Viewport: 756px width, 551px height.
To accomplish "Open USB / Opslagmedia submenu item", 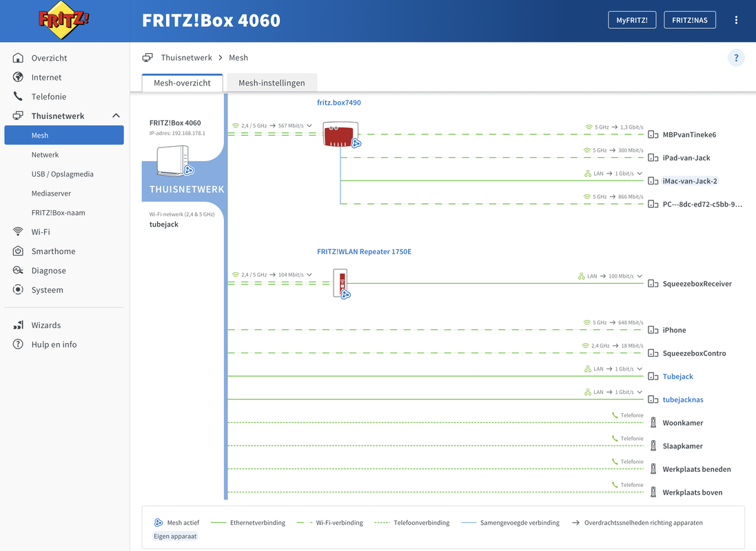I will point(64,174).
